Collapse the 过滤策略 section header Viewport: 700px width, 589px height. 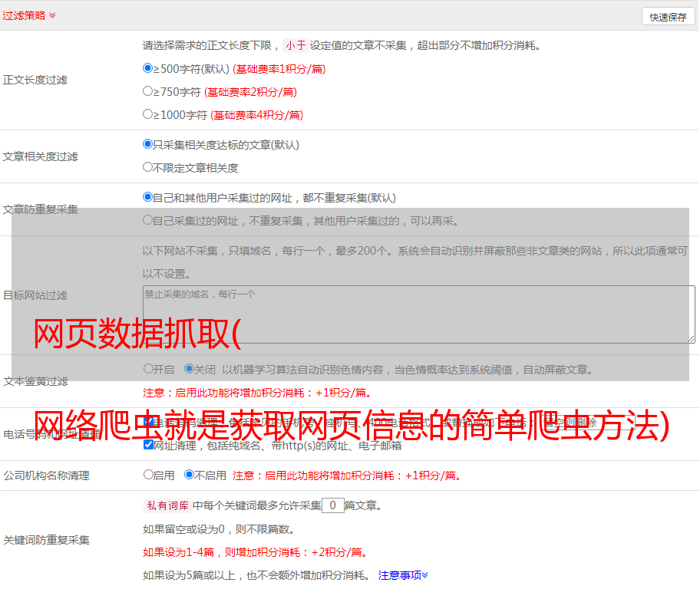point(29,15)
